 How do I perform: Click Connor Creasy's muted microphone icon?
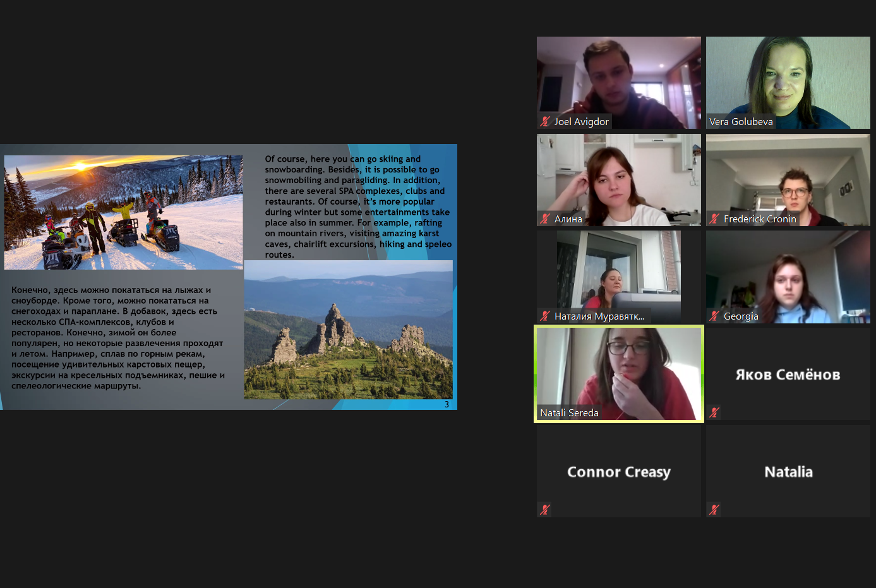pos(545,510)
